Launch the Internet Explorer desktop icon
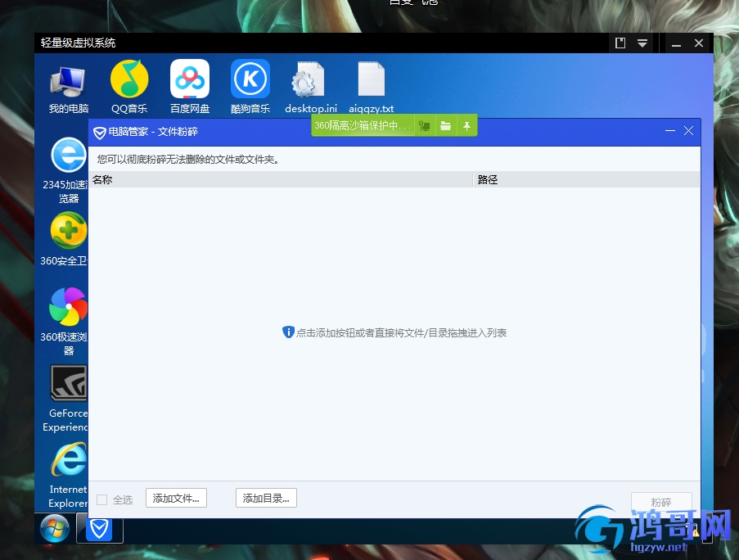739x560 pixels. click(69, 475)
